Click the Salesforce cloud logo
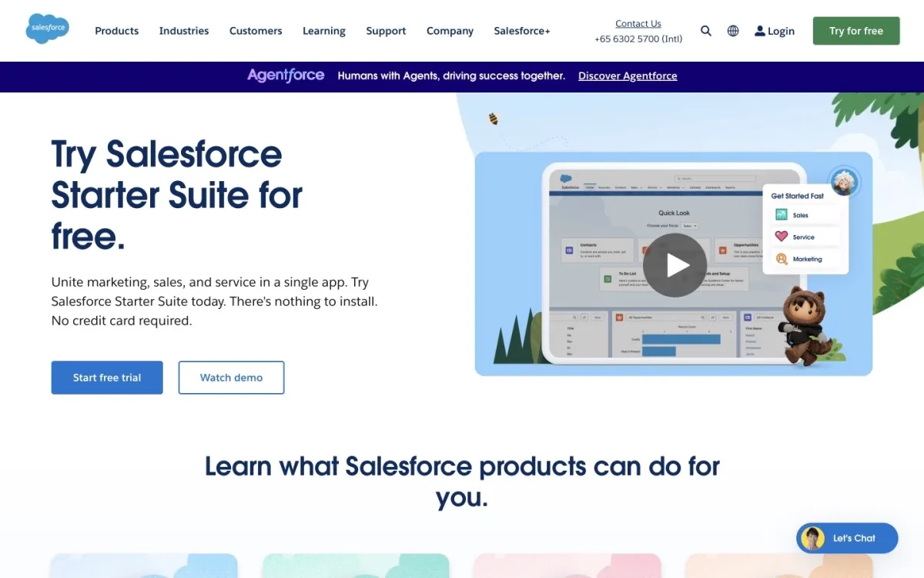The image size is (924, 578). click(47, 28)
